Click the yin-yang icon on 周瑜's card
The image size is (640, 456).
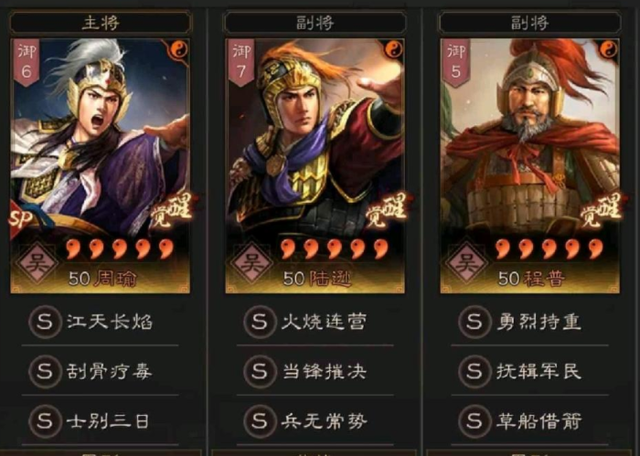point(179,50)
